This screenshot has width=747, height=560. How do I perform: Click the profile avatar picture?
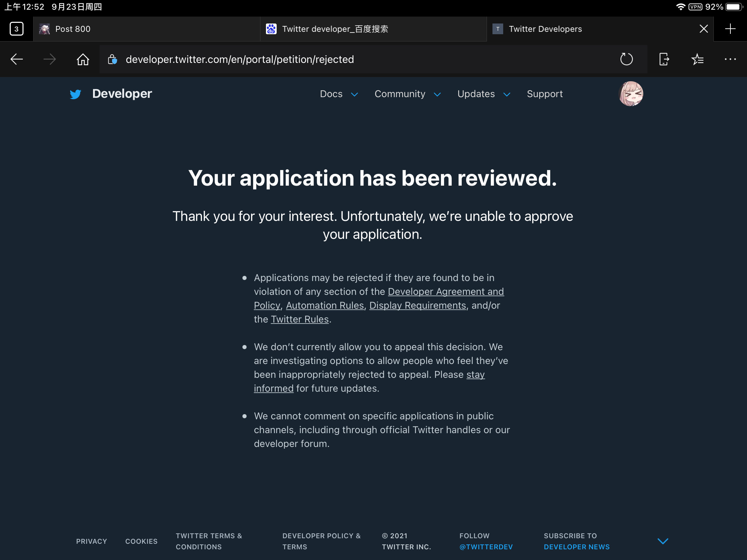point(631,94)
